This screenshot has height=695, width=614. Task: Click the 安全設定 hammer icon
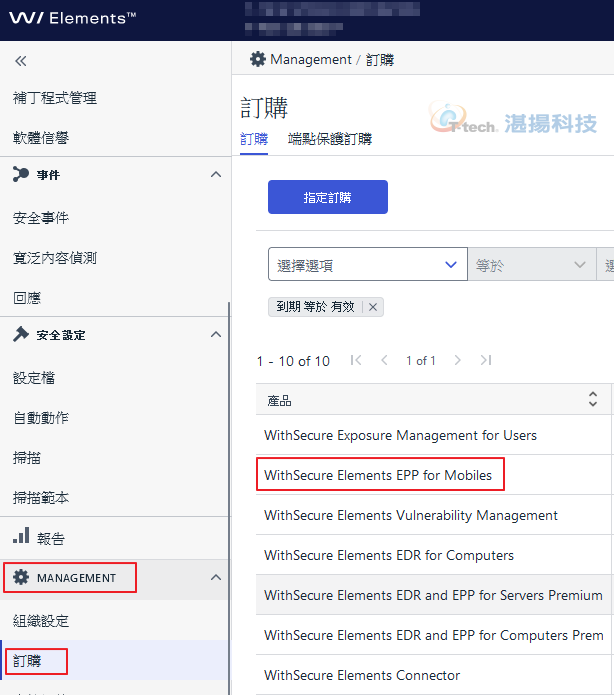coord(20,334)
